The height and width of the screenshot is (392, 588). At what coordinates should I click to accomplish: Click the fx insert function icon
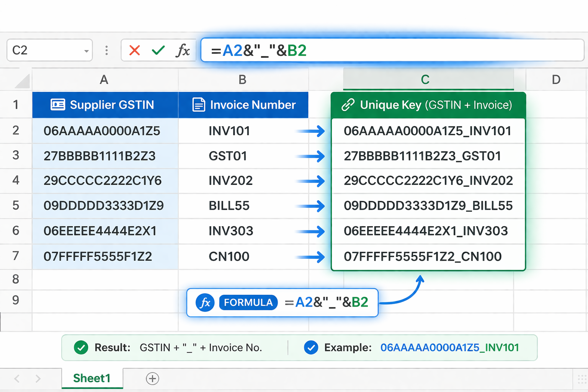coord(183,50)
